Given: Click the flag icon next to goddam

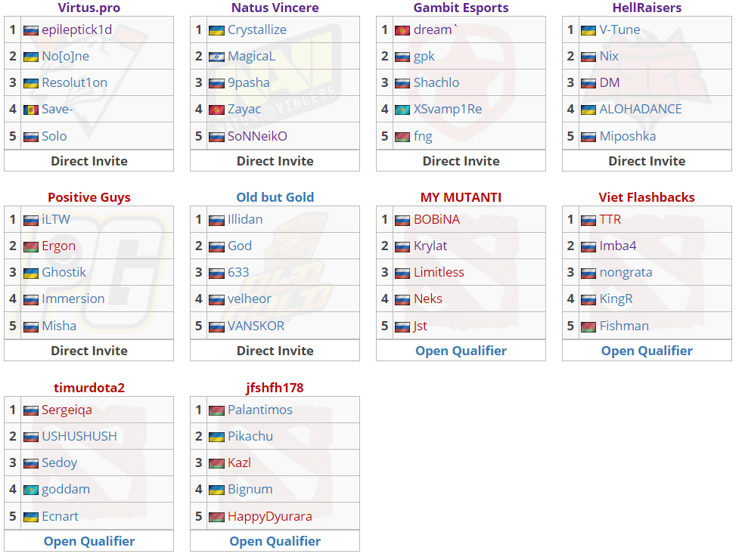Looking at the screenshot, I should (31, 490).
